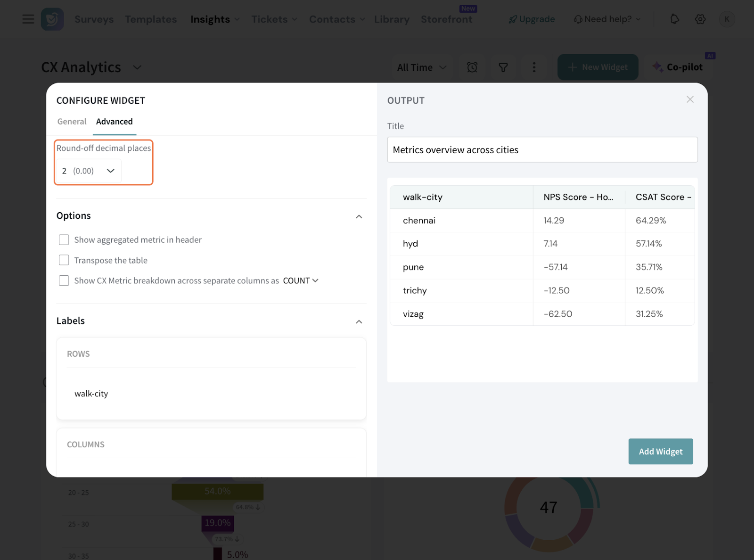The height and width of the screenshot is (560, 754).
Task: Collapse the Options section
Action: (359, 216)
